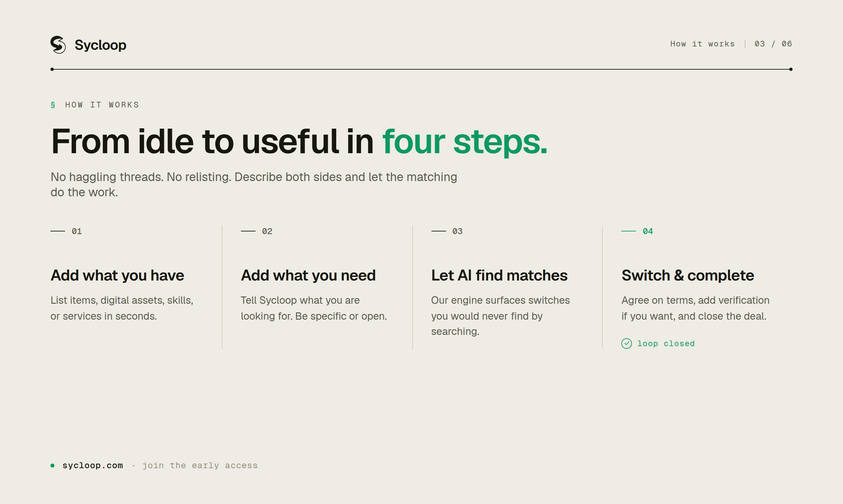Viewport: 843px width, 504px height.
Task: Click 'List items, digital assets, skills' description
Action: pyautogui.click(x=122, y=308)
